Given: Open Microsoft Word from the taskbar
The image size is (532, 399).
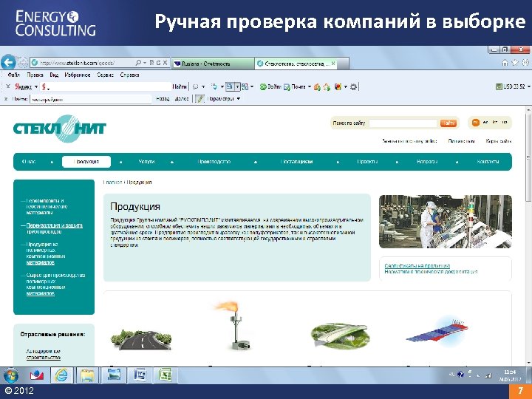Looking at the screenshot, I should point(140,375).
